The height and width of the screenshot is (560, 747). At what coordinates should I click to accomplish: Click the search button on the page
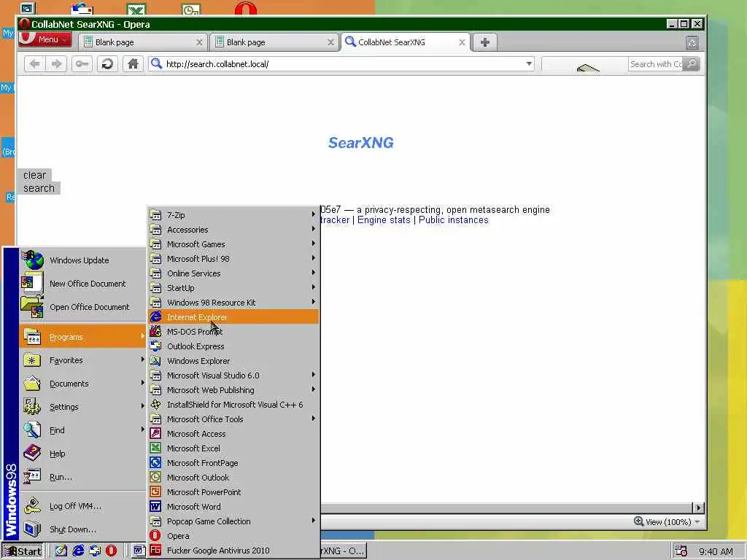[39, 188]
